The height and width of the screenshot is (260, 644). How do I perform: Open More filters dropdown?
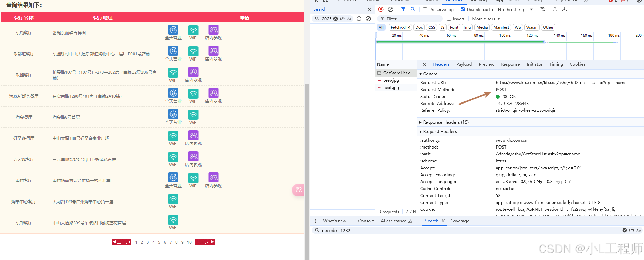[x=486, y=19]
